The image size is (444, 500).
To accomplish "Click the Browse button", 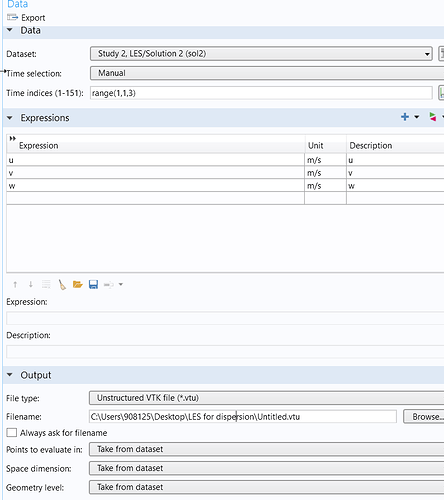I will pyautogui.click(x=424, y=417).
